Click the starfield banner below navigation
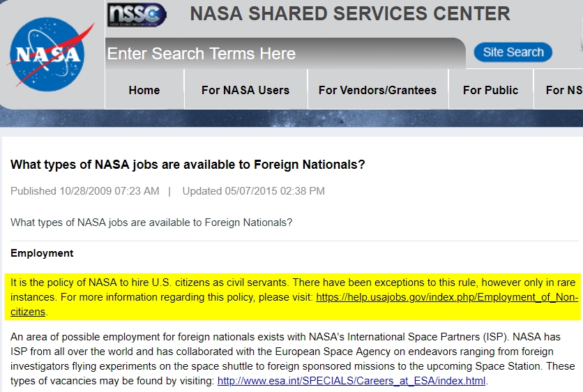The image size is (583, 392). tap(291, 119)
